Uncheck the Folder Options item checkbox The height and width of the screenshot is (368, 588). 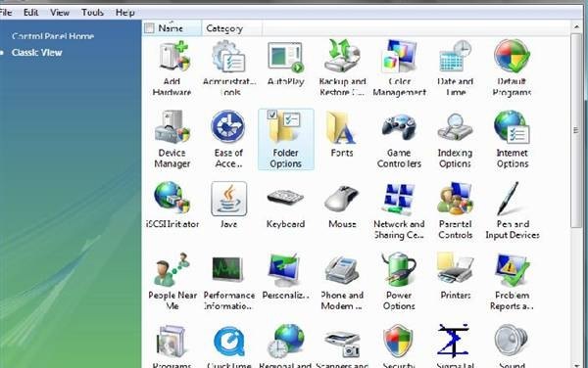click(272, 115)
